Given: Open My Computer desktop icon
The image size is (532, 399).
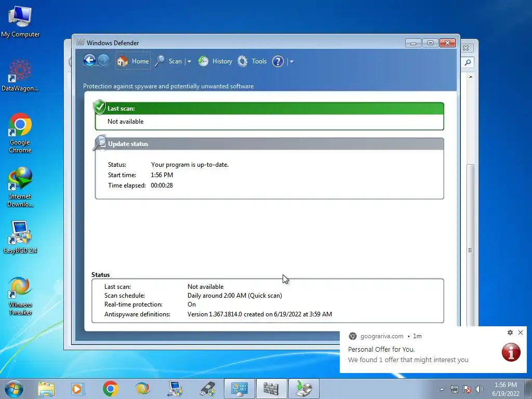Looking at the screenshot, I should coord(20,22).
